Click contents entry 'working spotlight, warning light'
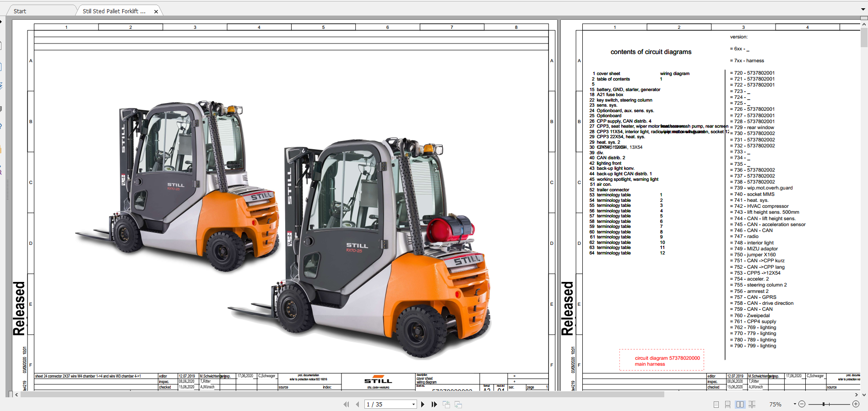The width and height of the screenshot is (868, 411). (627, 179)
